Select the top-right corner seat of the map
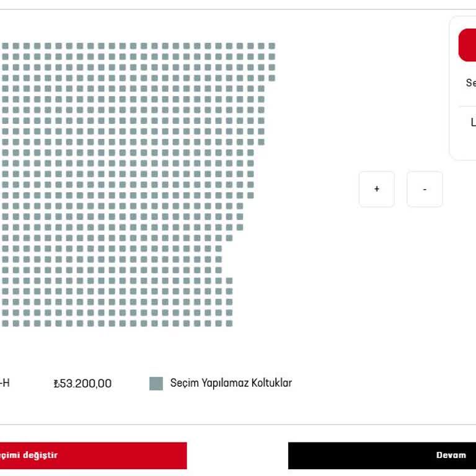Image resolution: width=476 pixels, height=476 pixels. [x=271, y=46]
